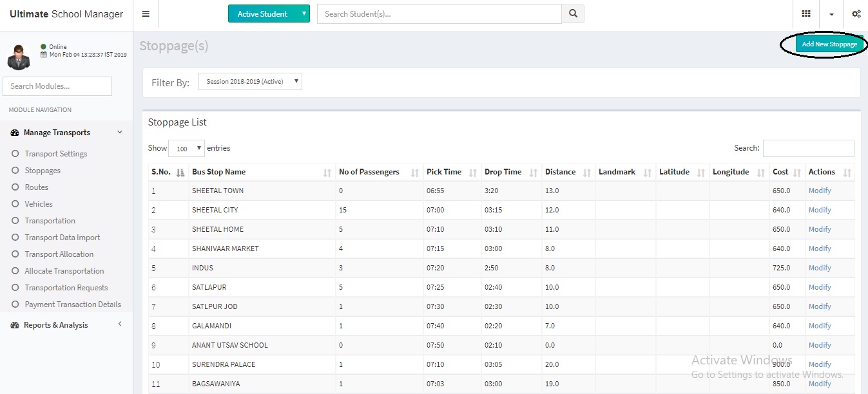Sort by Drop Time arrows icon
868x394 pixels.
tap(534, 173)
